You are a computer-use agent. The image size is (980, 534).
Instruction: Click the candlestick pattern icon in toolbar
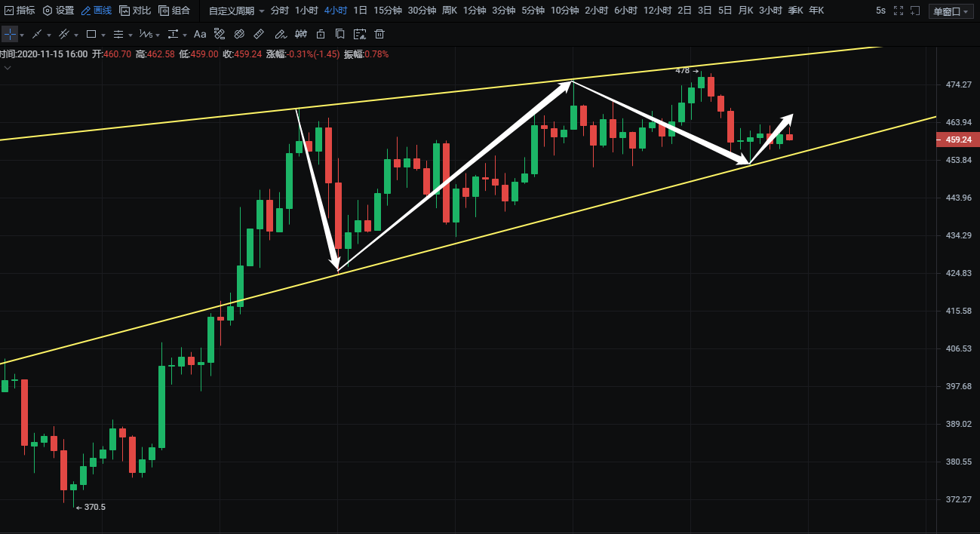[x=301, y=35]
